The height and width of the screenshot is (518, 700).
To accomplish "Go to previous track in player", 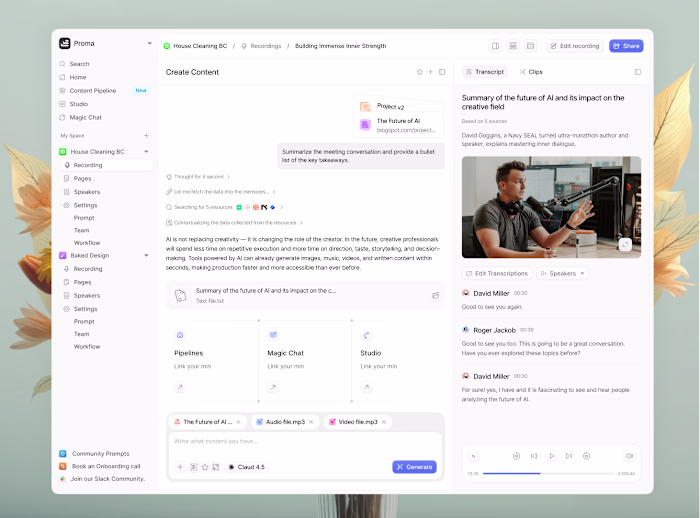I will 534,456.
